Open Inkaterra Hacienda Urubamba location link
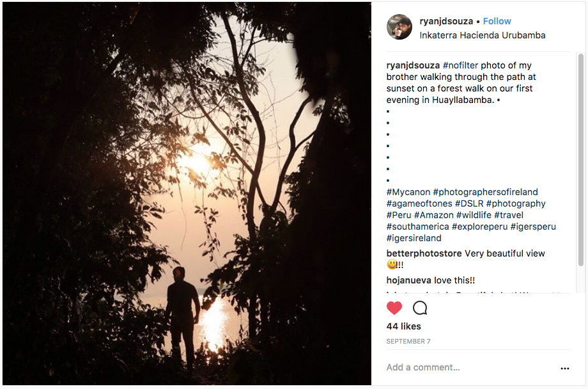 pos(482,35)
